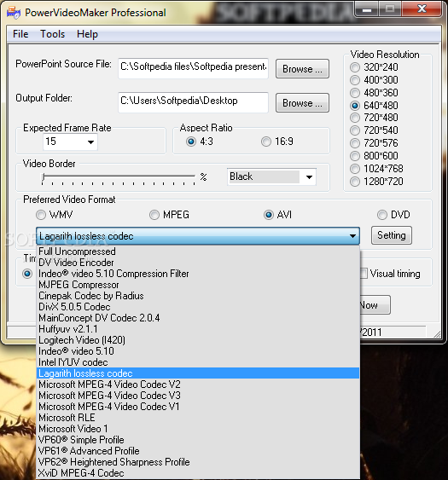Click the PowerPoint Source File path field

194,68
